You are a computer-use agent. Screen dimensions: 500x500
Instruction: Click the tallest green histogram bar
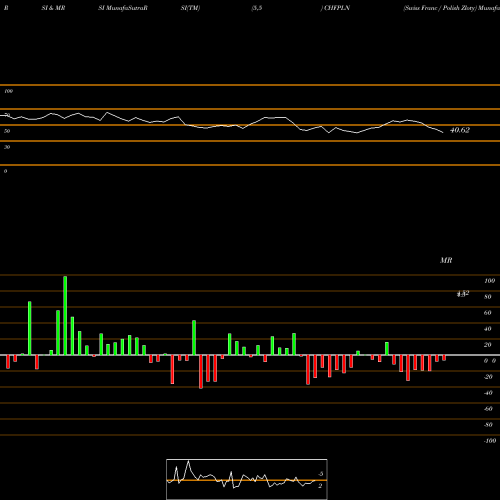(65, 315)
